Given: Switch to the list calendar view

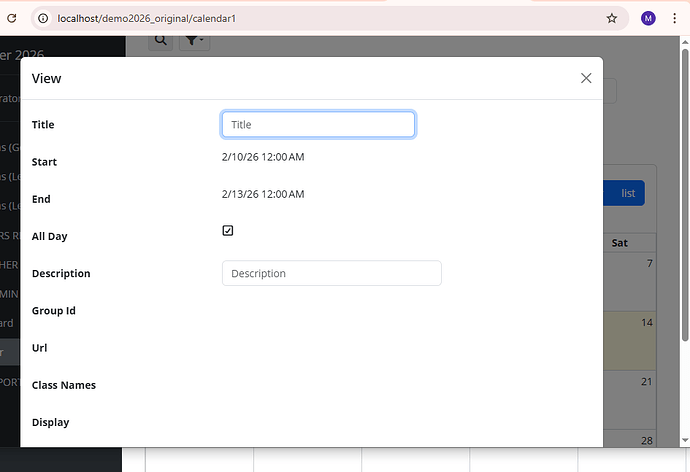Looking at the screenshot, I should tap(627, 193).
